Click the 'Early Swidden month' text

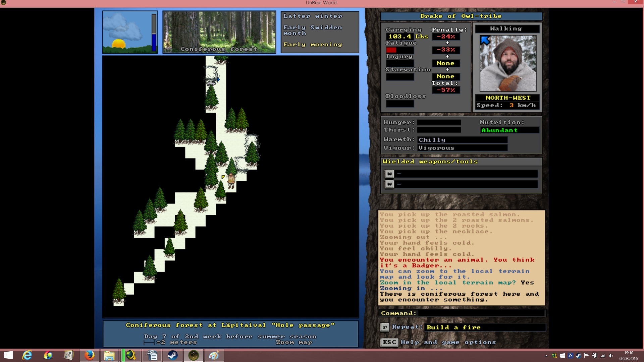click(x=313, y=30)
